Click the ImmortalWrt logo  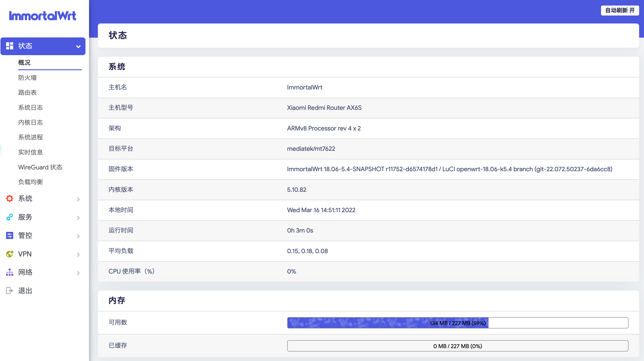43,16
